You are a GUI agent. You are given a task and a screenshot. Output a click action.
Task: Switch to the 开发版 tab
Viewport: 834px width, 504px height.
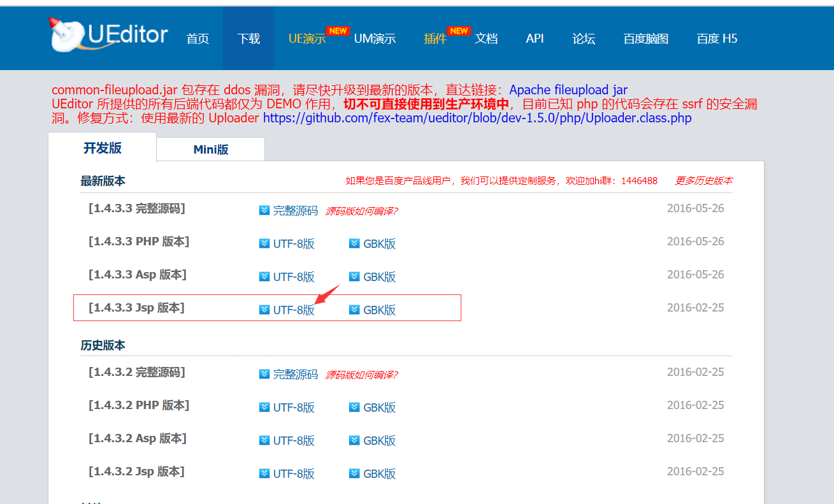103,148
